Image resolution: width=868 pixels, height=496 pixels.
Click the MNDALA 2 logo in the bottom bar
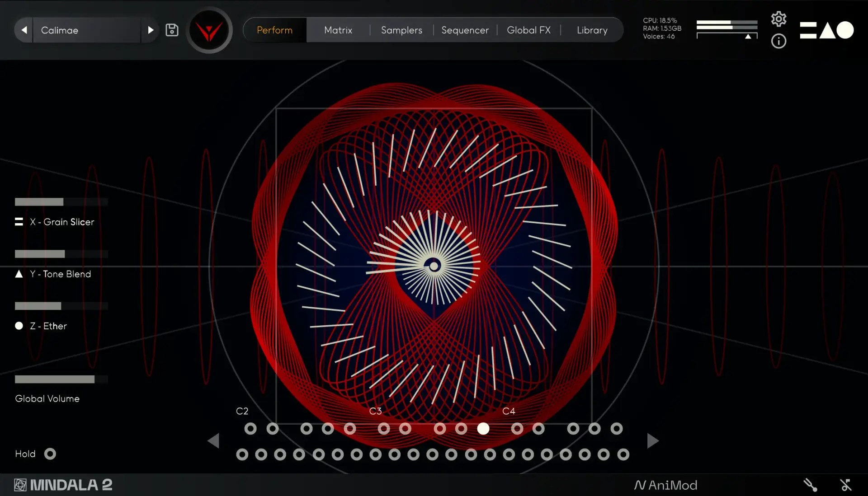(x=63, y=485)
